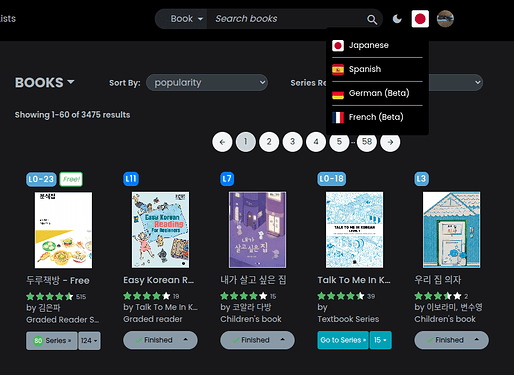The height and width of the screenshot is (375, 514).
Task: Focus the Search books field
Action: (287, 19)
